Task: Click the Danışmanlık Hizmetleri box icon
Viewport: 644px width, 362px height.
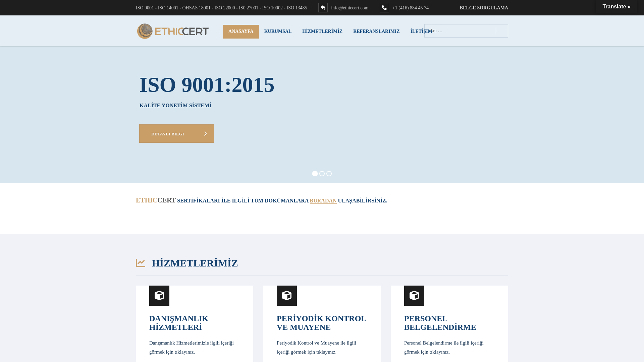Action: click(x=159, y=296)
